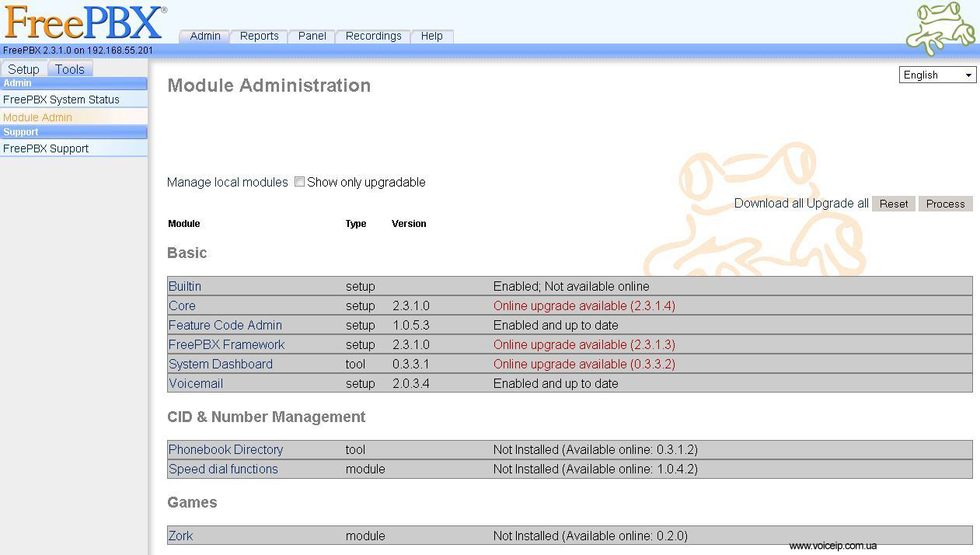Viewport: 980px width, 555px height.
Task: Expand the FreePBX Framework module
Action: [227, 344]
